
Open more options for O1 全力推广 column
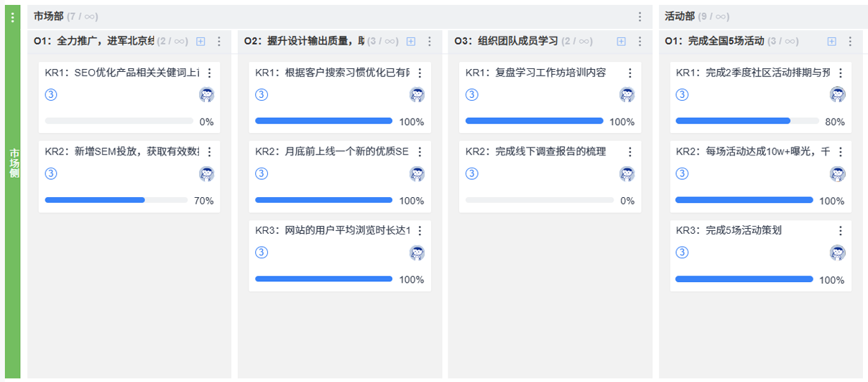tap(219, 42)
